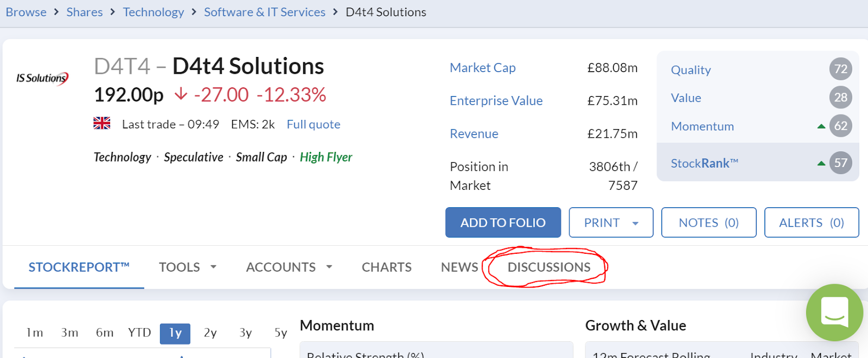Screen dimensions: 868x358
Task: Click the Value rank 28 badge
Action: pyautogui.click(x=841, y=98)
